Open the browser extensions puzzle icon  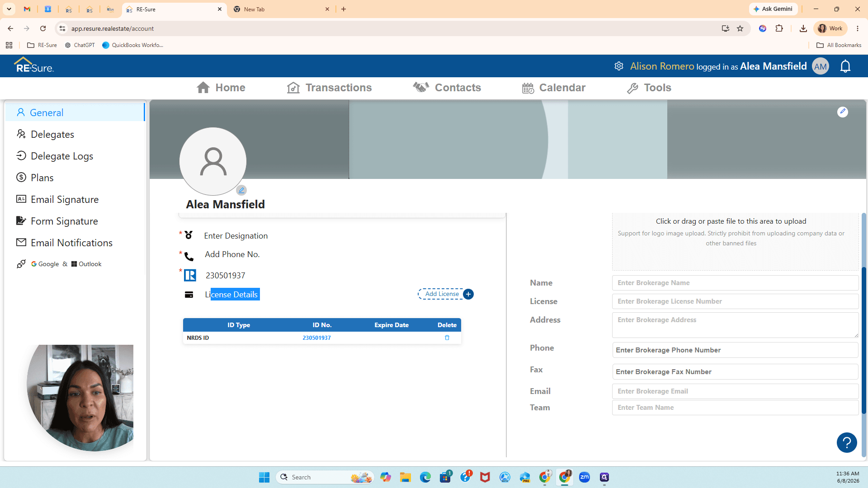[x=779, y=28]
